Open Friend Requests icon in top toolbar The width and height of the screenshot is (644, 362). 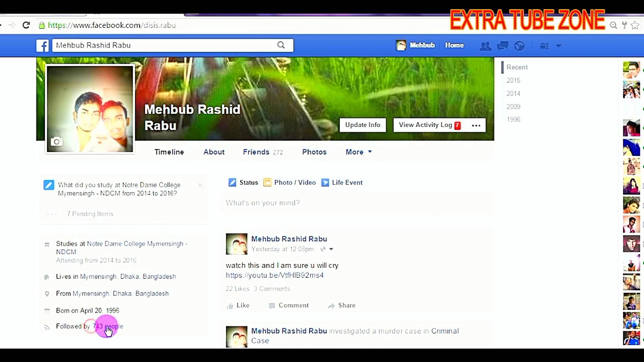pyautogui.click(x=485, y=46)
